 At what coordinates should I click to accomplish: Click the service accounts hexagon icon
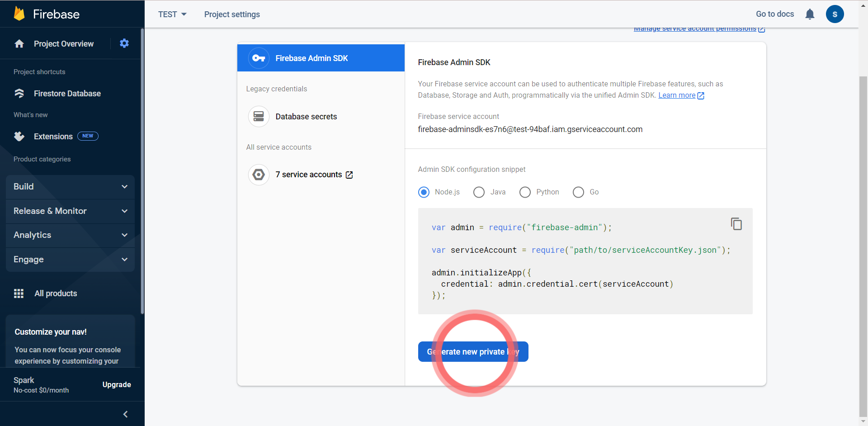[x=259, y=175]
